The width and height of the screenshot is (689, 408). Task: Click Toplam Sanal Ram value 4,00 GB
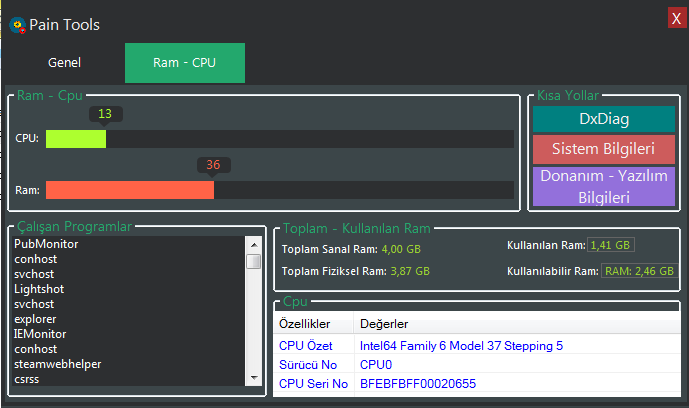point(401,249)
